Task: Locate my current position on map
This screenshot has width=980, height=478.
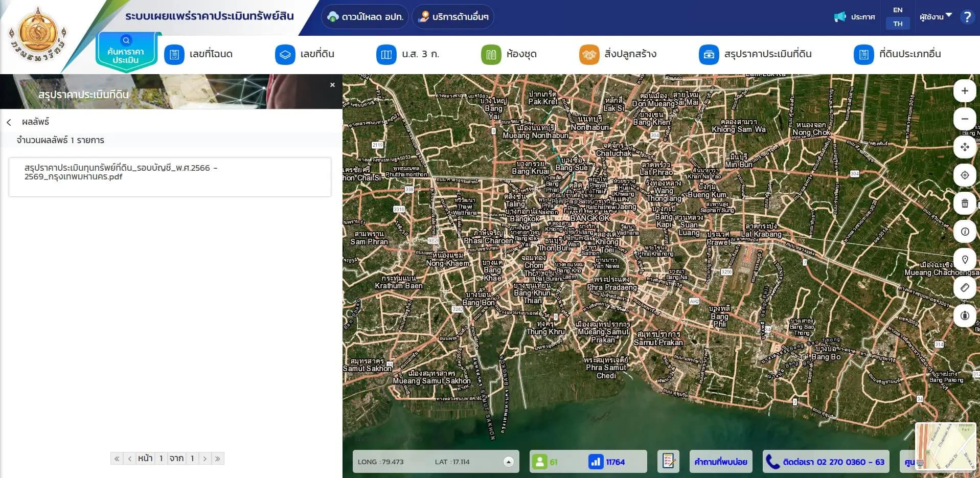Action: click(964, 175)
